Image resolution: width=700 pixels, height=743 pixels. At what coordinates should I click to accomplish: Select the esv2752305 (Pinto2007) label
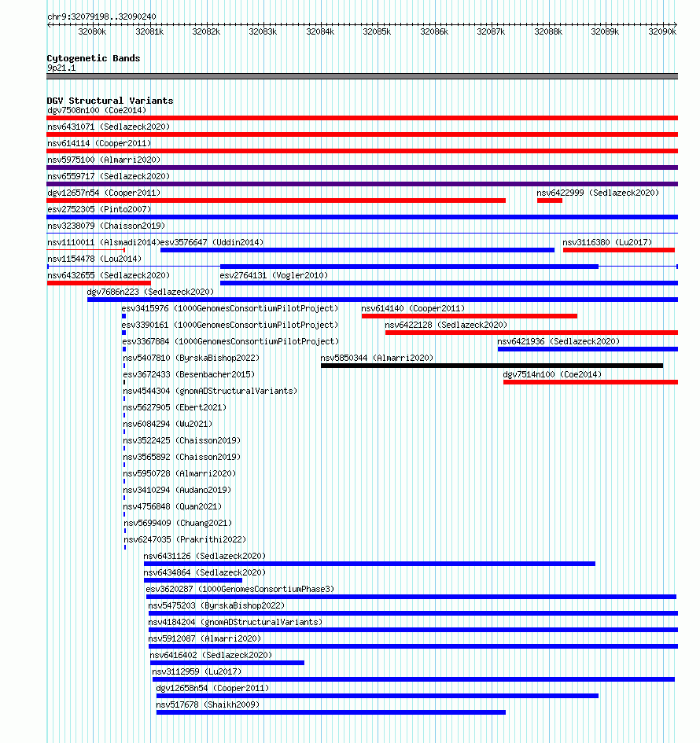pyautogui.click(x=99, y=210)
